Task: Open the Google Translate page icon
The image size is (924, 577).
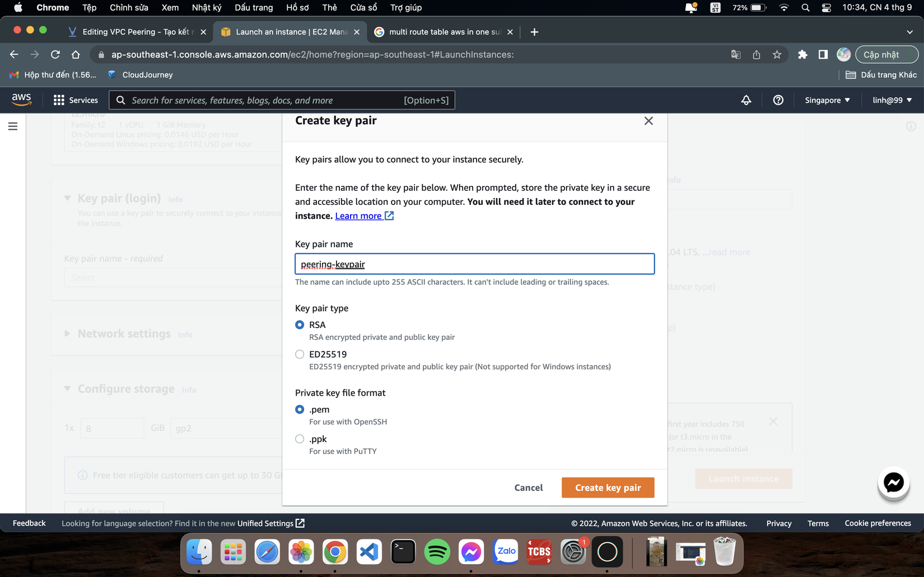Action: (736, 54)
